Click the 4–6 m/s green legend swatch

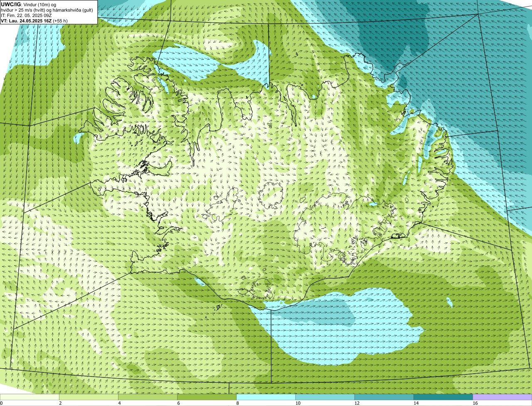click(148, 397)
